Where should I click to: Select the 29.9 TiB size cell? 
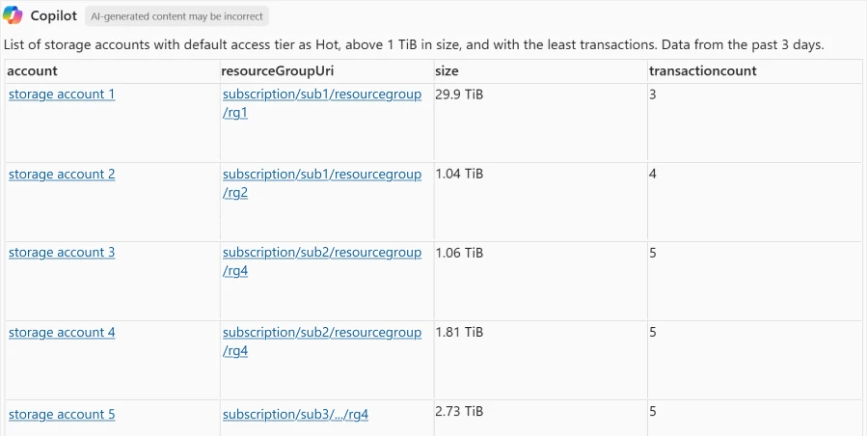459,95
